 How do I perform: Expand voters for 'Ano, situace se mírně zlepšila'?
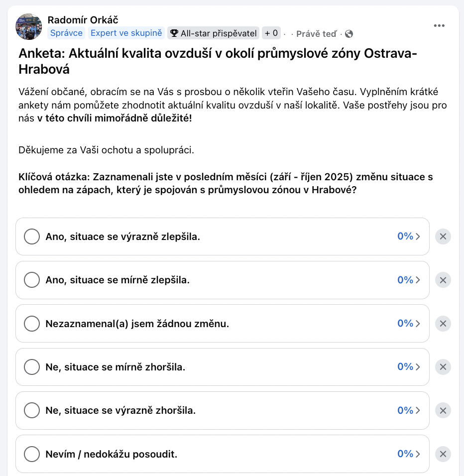point(409,280)
